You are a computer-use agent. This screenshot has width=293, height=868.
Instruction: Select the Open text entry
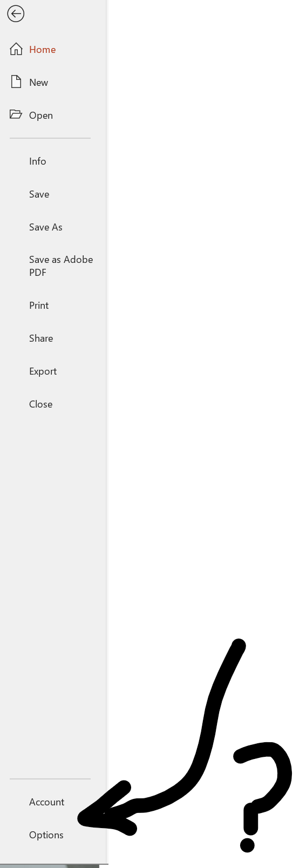point(41,116)
